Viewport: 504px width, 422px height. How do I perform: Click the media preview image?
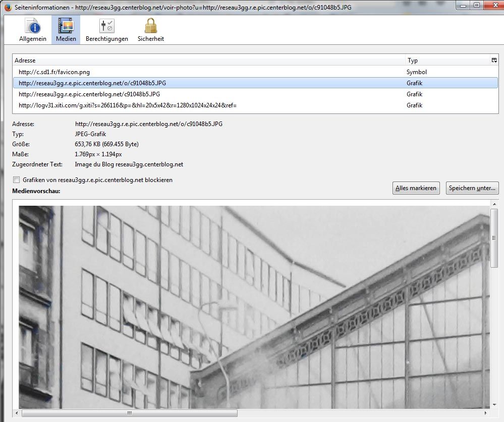(x=252, y=308)
